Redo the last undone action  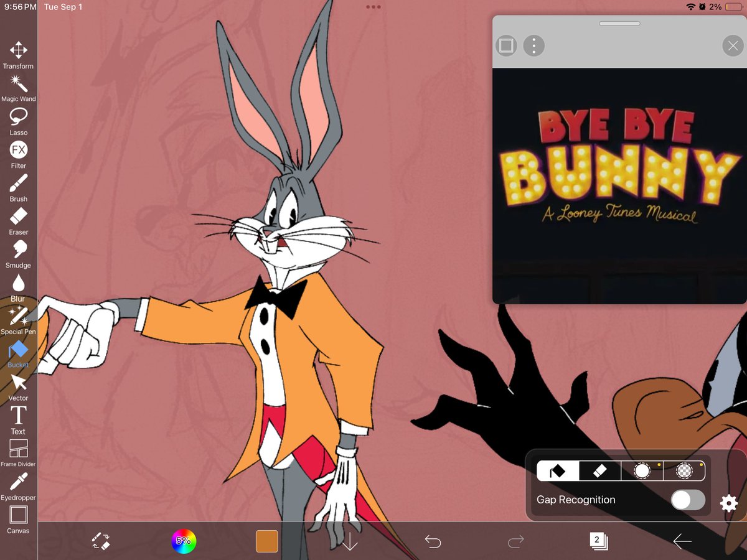coord(516,541)
